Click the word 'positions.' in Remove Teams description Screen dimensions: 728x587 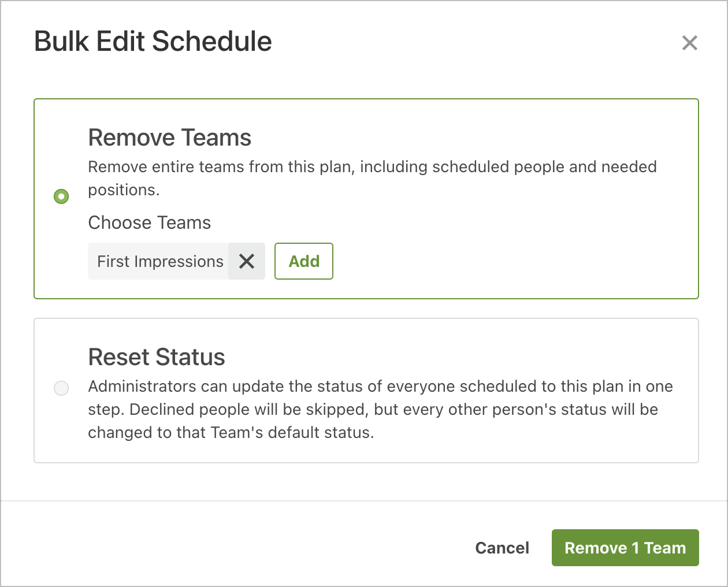coord(124,190)
